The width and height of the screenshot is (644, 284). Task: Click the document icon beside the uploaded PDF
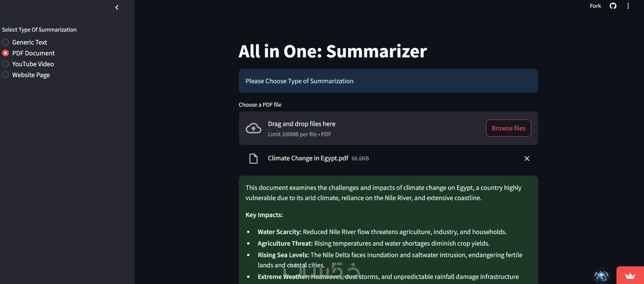click(x=254, y=159)
